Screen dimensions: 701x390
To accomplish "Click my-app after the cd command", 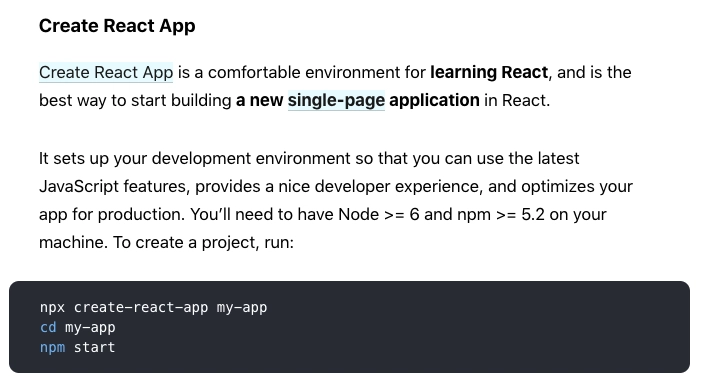I will tap(90, 328).
